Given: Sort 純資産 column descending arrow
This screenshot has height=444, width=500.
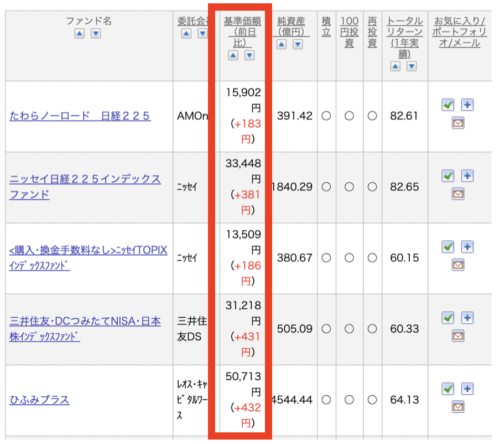Looking at the screenshot, I should [298, 44].
